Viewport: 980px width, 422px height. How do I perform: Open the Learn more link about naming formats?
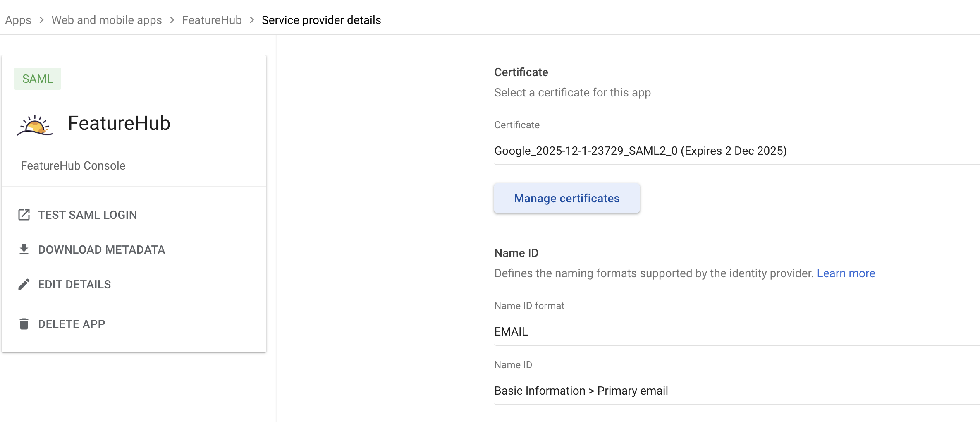pos(845,273)
